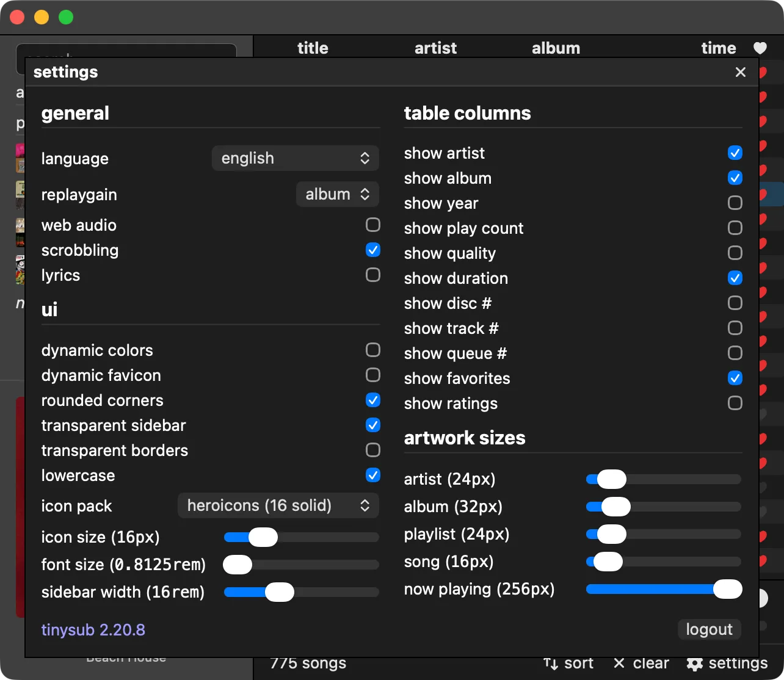Check show quality column
The height and width of the screenshot is (680, 784).
pyautogui.click(x=735, y=253)
